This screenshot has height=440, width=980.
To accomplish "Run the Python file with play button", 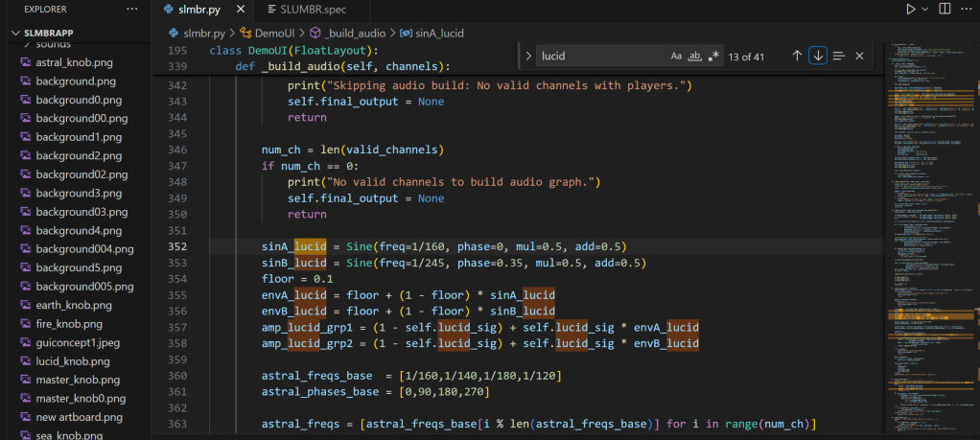I will point(910,9).
